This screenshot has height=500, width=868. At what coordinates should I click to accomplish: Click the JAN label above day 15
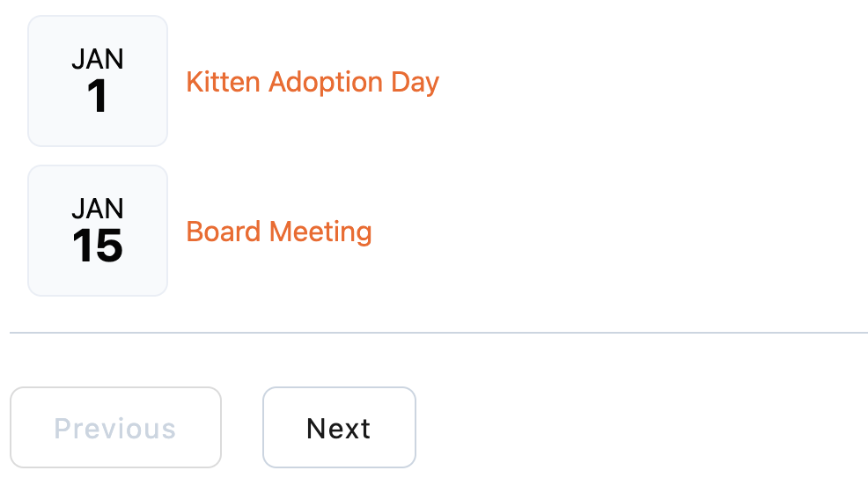click(x=98, y=209)
